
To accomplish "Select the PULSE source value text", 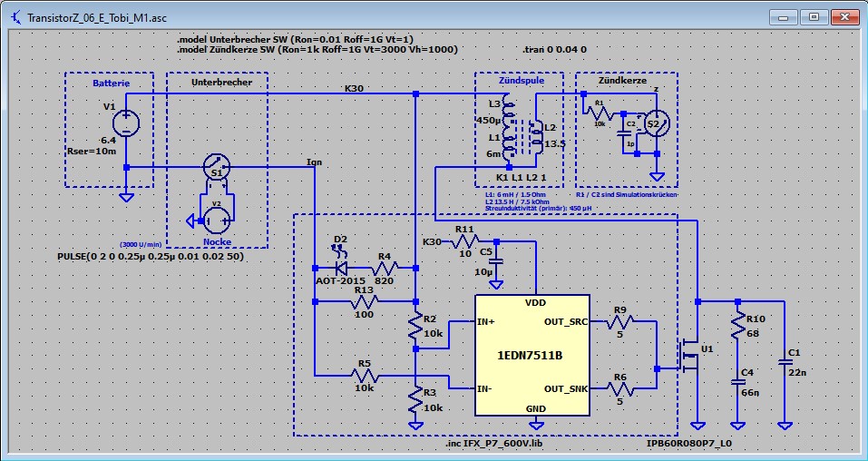I will [x=150, y=258].
